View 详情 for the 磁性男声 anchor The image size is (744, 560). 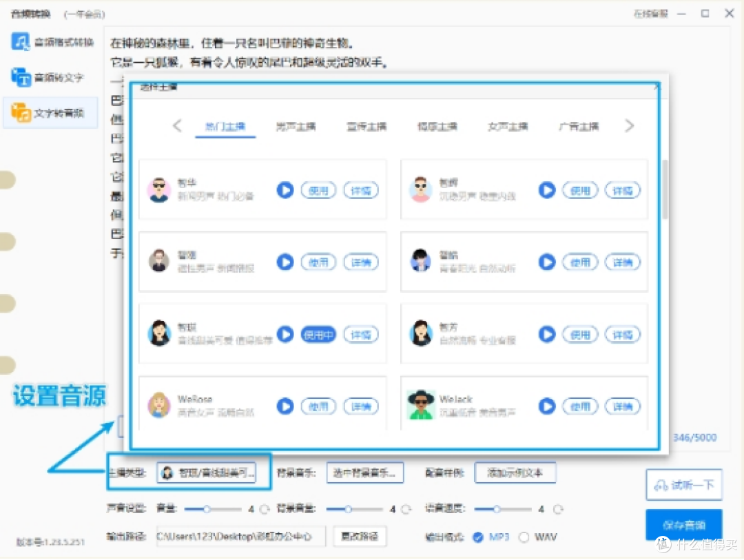[x=360, y=262]
